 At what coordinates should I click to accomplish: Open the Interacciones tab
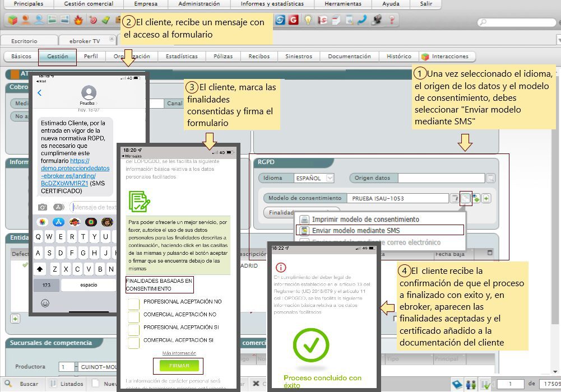(446, 57)
